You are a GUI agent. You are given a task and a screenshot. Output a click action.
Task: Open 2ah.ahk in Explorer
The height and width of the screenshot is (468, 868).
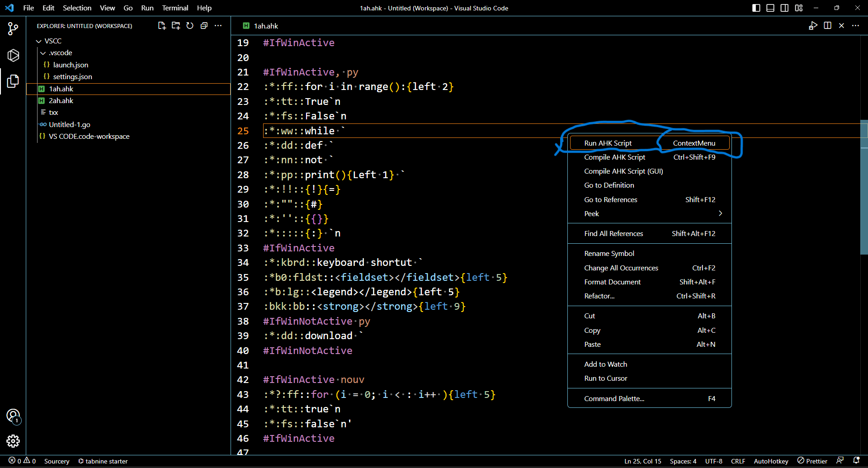128,100
